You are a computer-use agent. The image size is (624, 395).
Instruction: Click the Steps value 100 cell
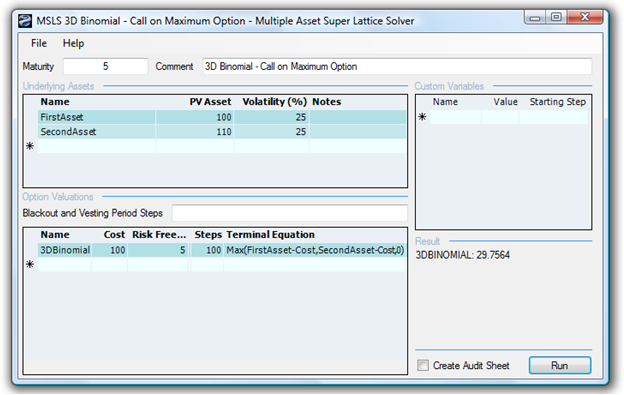207,250
